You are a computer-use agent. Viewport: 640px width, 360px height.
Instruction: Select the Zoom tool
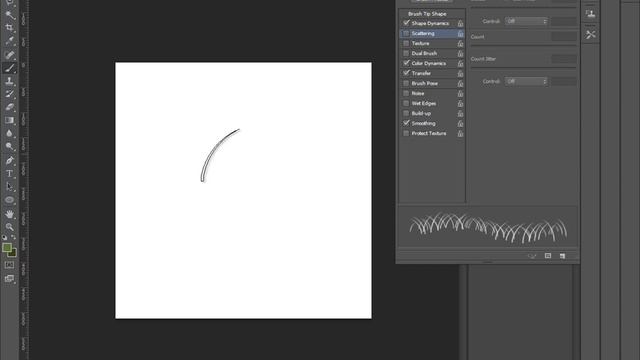[x=9, y=227]
